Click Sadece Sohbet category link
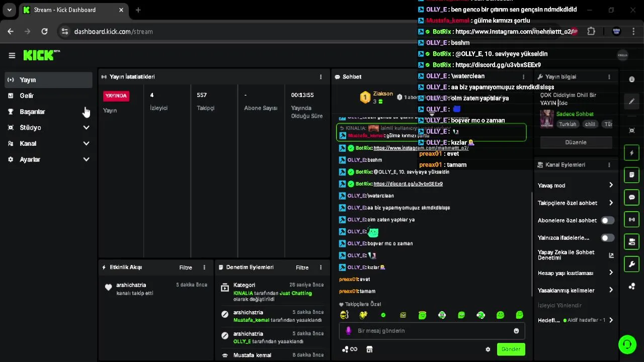The height and width of the screenshot is (362, 644). pyautogui.click(x=575, y=114)
